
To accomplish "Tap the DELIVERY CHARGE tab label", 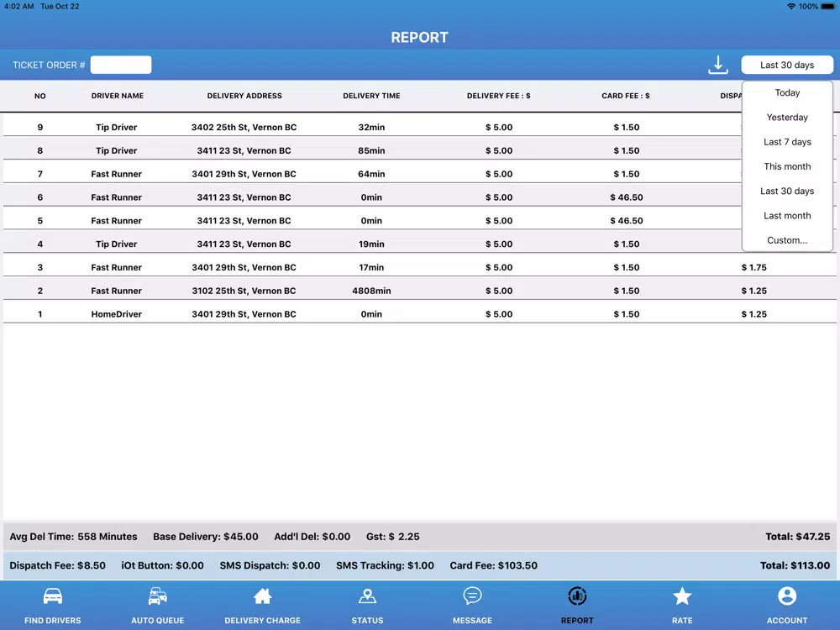I will pos(262,621).
